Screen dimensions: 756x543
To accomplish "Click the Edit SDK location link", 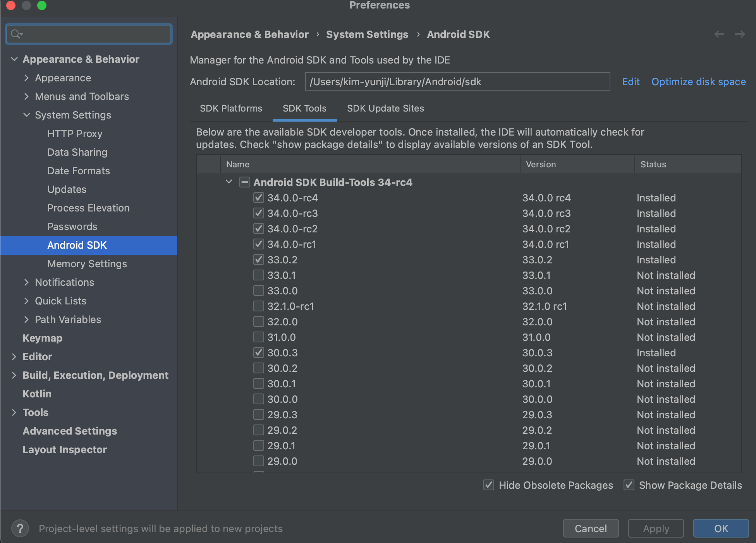I will pyautogui.click(x=631, y=82).
